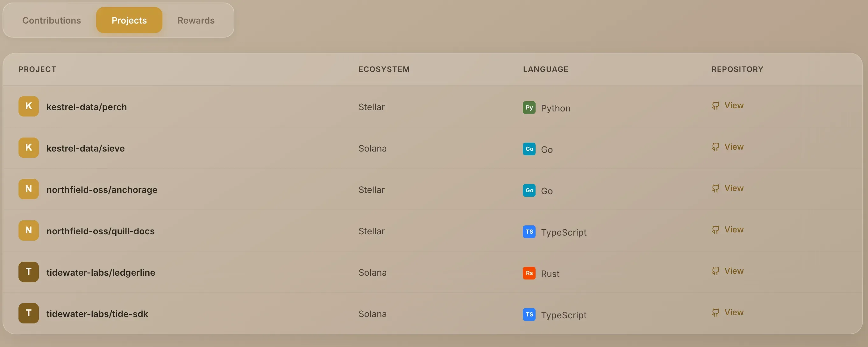Viewport: 868px width, 347px height.
Task: Switch to the Contributions tab
Action: pos(52,20)
